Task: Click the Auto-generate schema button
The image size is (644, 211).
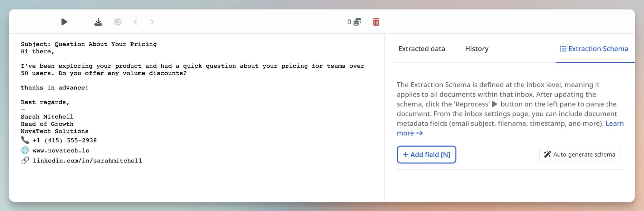Action: pos(579,155)
